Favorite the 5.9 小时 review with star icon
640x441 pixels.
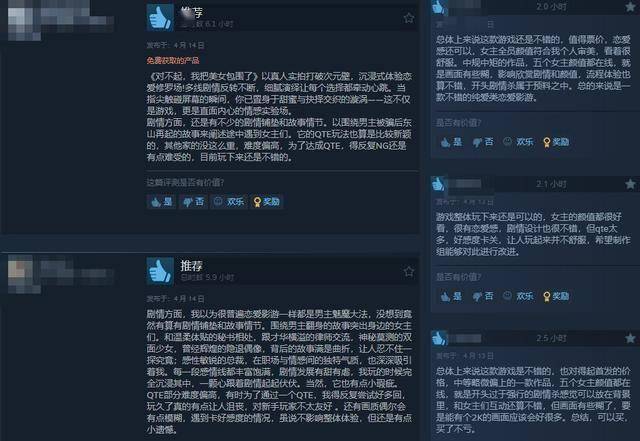click(409, 272)
